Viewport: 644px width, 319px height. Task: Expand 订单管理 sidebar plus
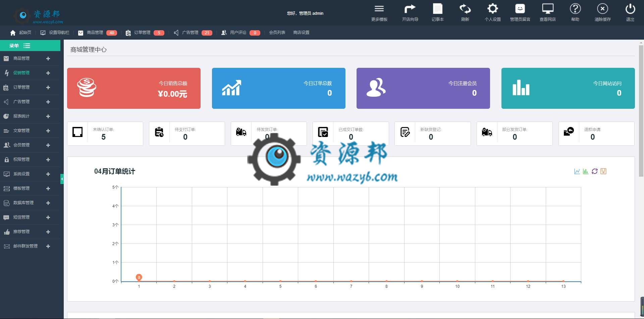48,87
